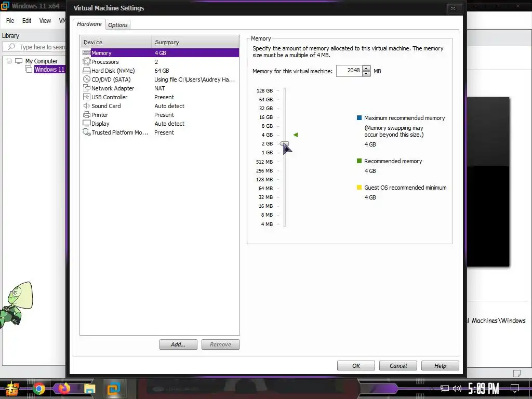Click the green recommended memory marker arrow
Image resolution: width=532 pixels, height=399 pixels.
click(296, 135)
